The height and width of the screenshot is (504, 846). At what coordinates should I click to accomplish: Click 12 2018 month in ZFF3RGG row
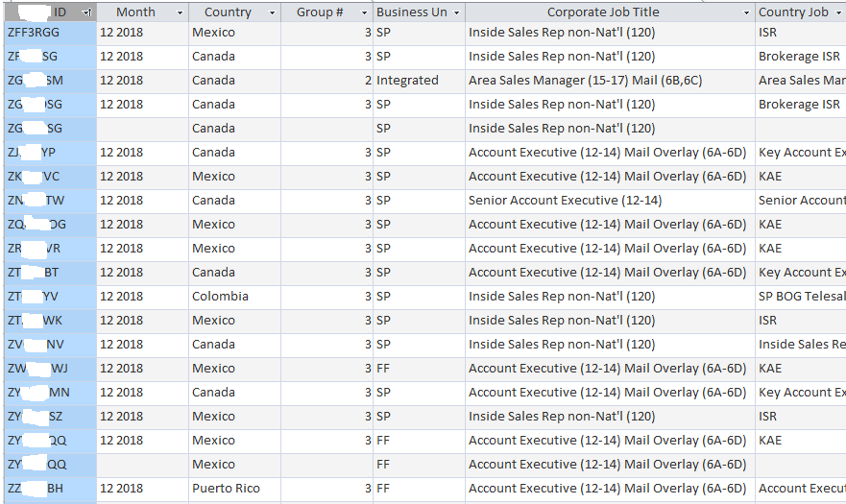[x=142, y=33]
